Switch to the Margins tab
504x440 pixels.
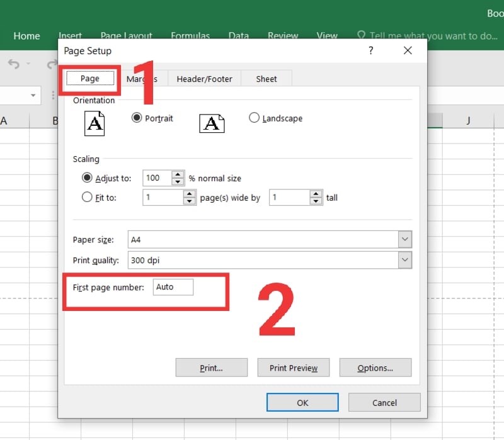pos(142,79)
